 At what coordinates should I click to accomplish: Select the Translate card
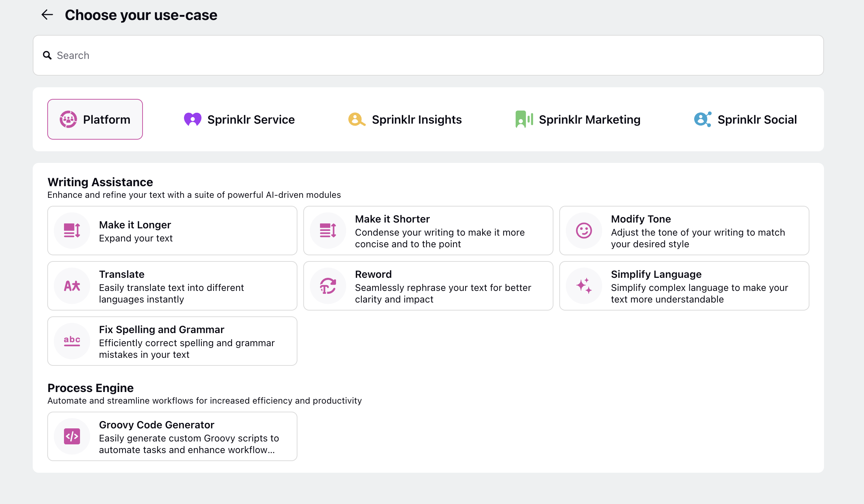tap(172, 286)
